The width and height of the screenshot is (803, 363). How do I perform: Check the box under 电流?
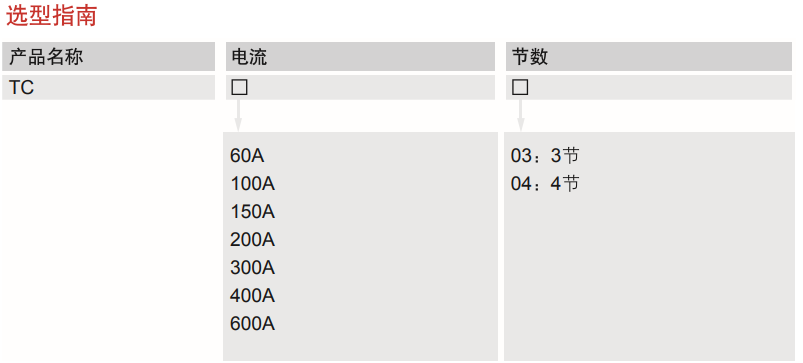(239, 87)
